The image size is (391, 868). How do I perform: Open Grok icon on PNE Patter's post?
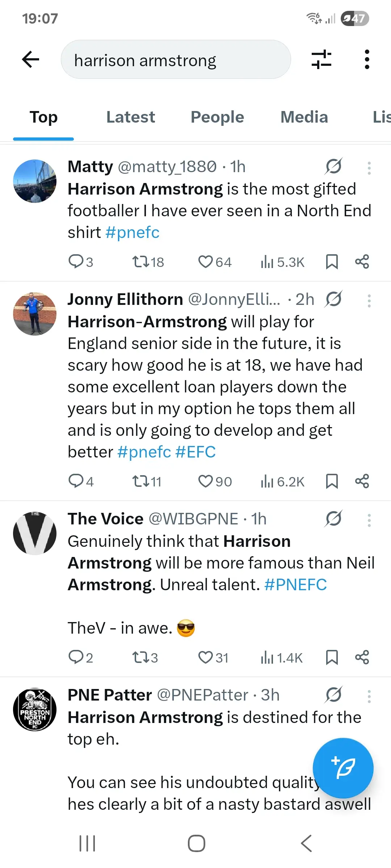[x=333, y=694]
